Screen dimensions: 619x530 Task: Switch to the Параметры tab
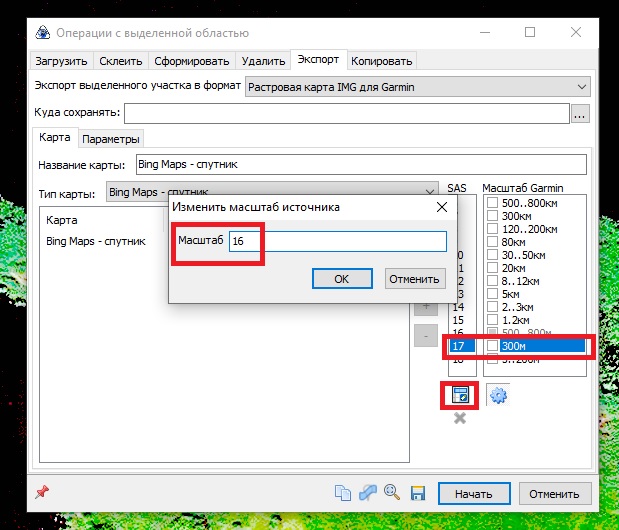[111, 139]
